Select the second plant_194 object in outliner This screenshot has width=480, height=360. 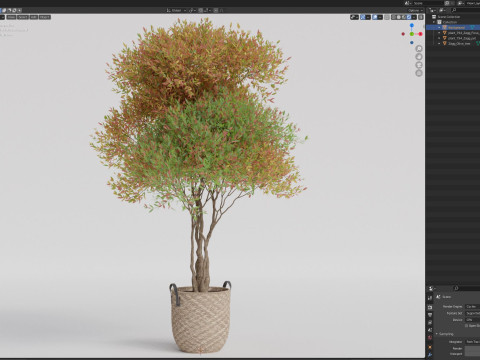[x=462, y=38]
